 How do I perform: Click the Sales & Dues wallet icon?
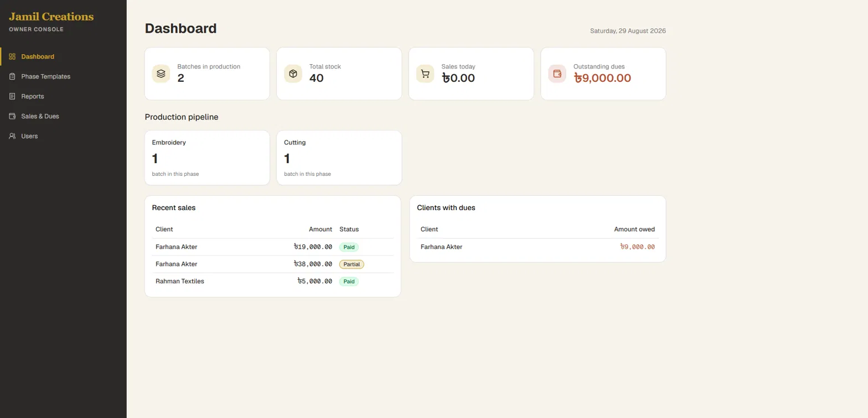[x=12, y=116]
